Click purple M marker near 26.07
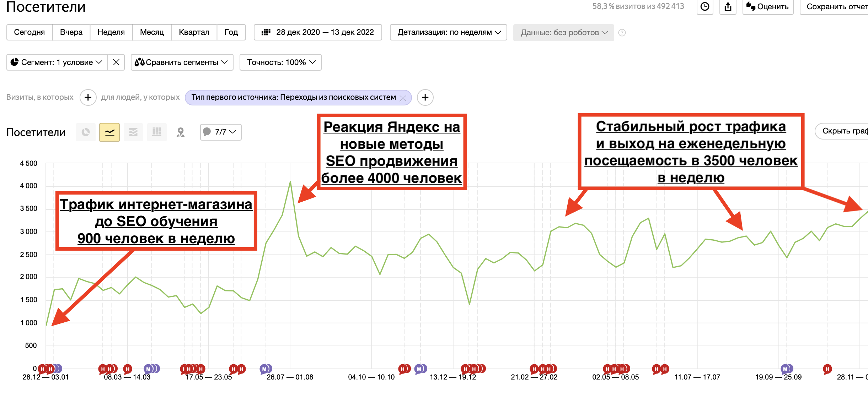 [x=264, y=369]
